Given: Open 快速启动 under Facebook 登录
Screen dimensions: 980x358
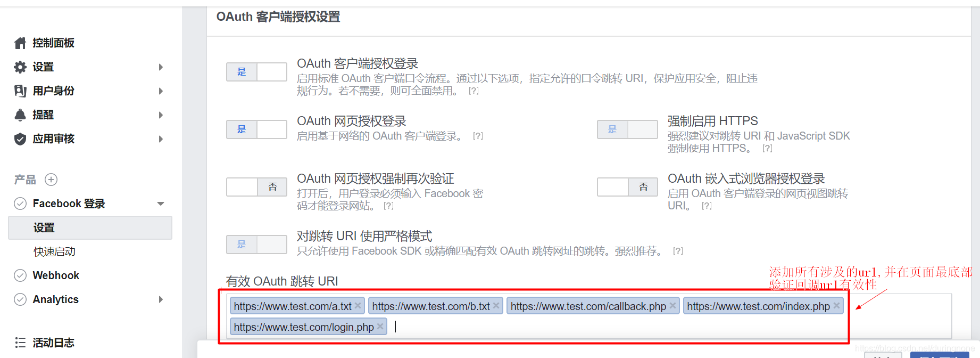Looking at the screenshot, I should [55, 251].
